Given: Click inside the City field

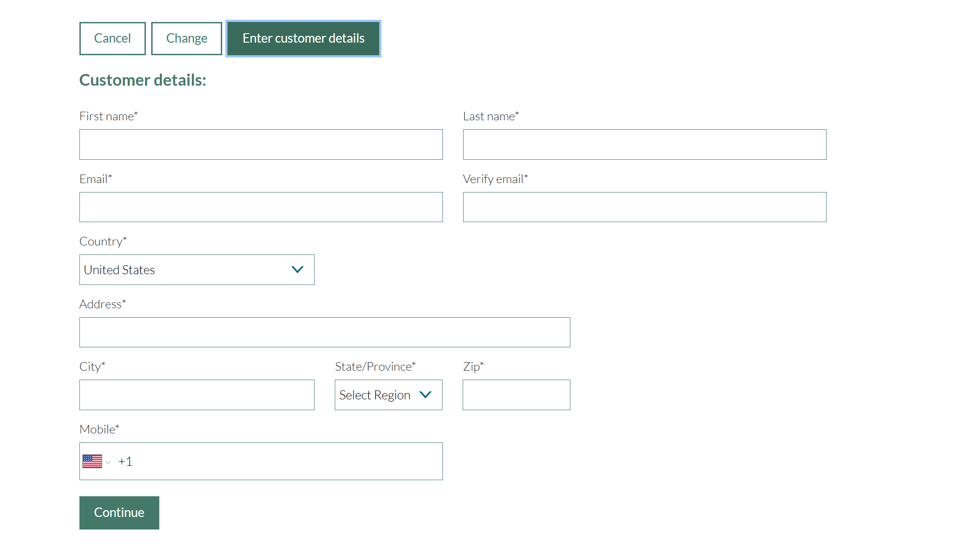Looking at the screenshot, I should tap(197, 395).
